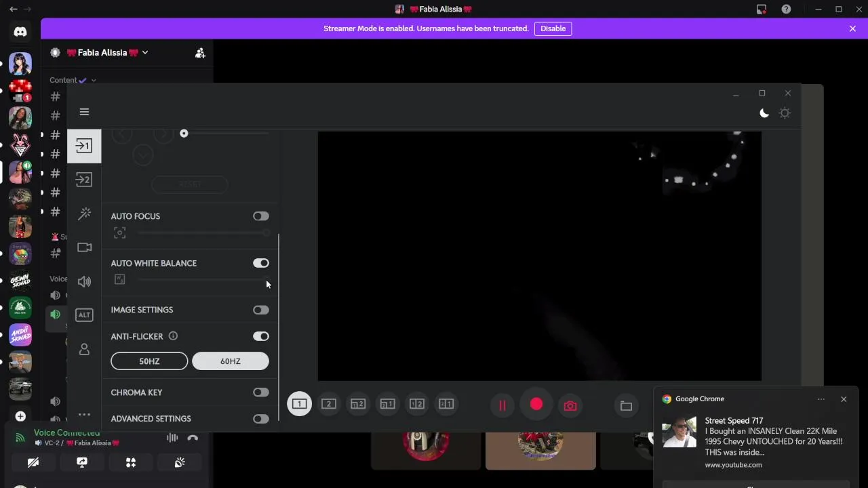Image resolution: width=868 pixels, height=488 pixels.
Task: Take a snapshot with the camera icon
Action: [x=570, y=405]
